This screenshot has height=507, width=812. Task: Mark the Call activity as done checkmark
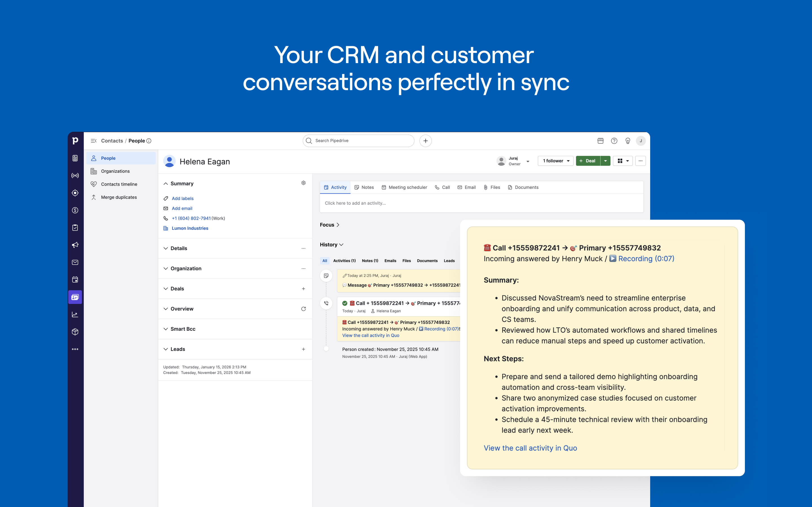click(x=345, y=303)
